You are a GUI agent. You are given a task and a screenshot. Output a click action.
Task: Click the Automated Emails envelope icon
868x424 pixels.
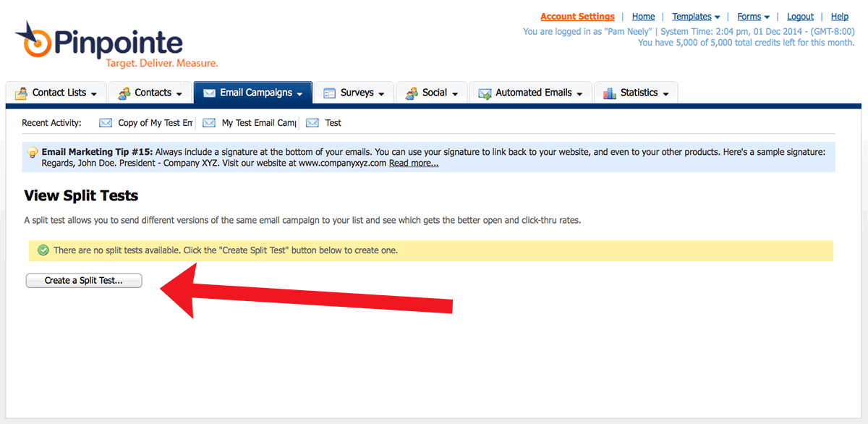coord(484,93)
